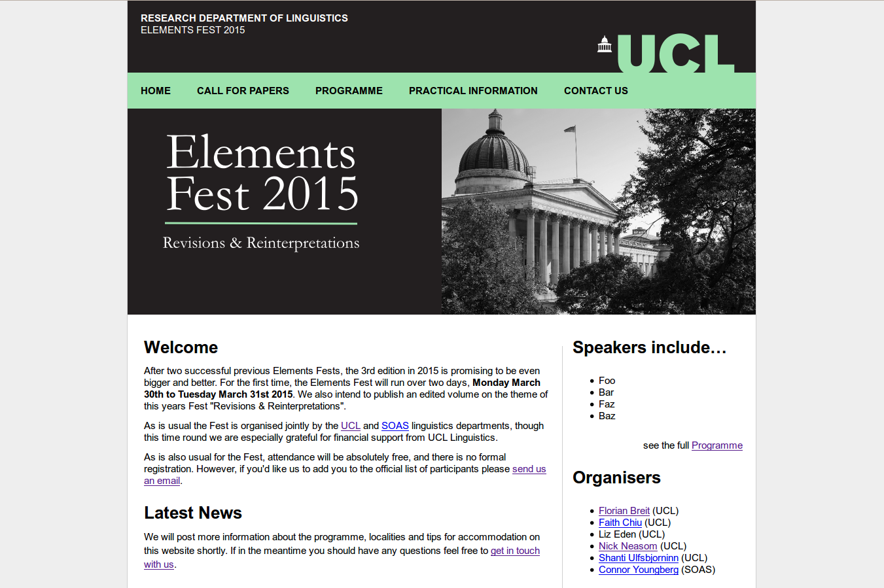Click 'RESEARCH DEPARTMENT OF LINGUISTICS' header text

point(244,18)
